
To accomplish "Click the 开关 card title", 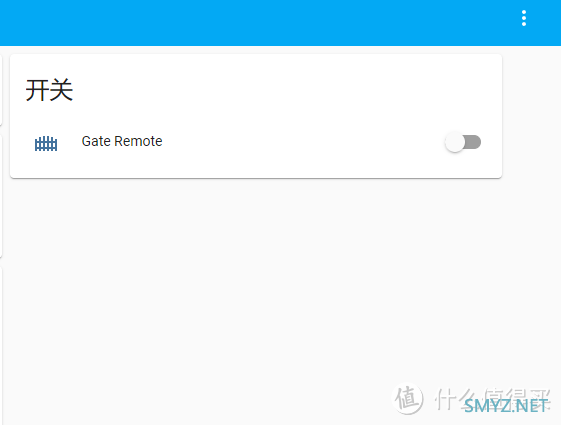I will (x=49, y=90).
